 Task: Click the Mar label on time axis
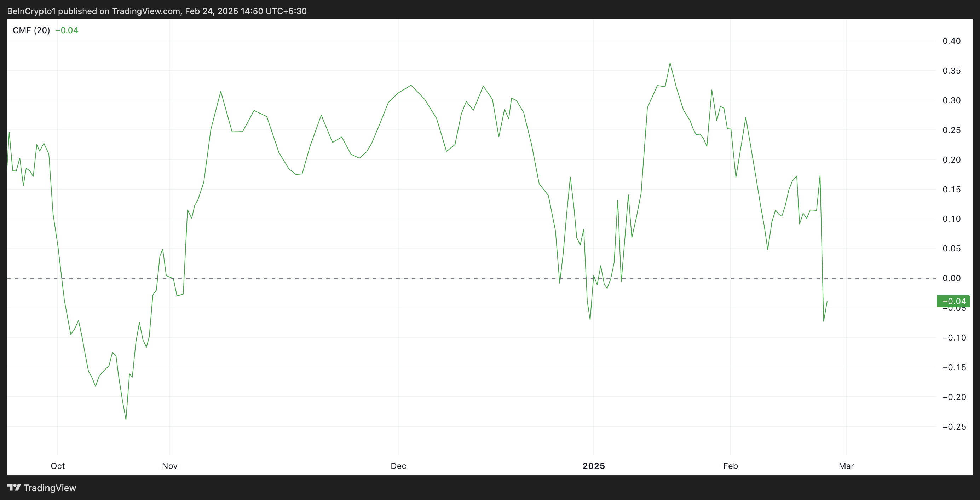pos(846,466)
